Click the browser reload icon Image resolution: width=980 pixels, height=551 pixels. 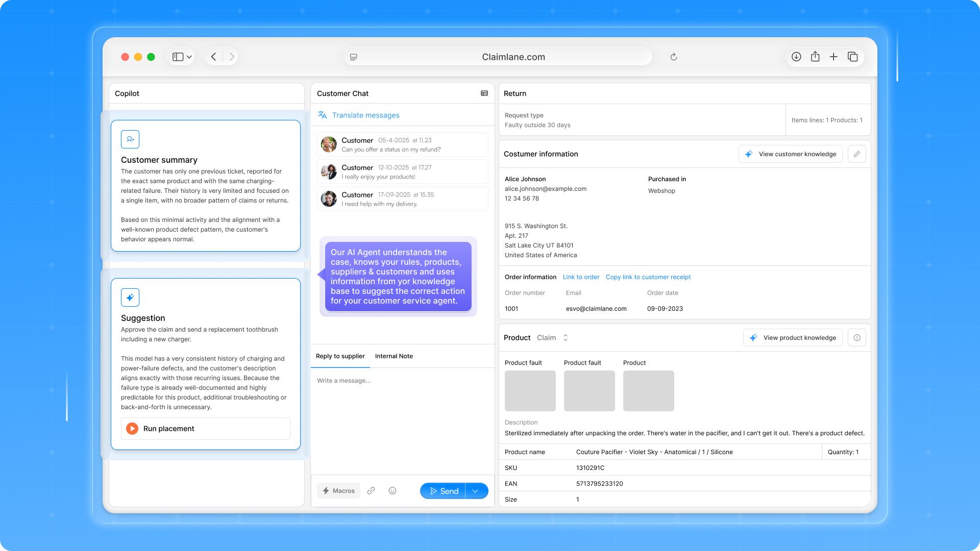pos(673,57)
